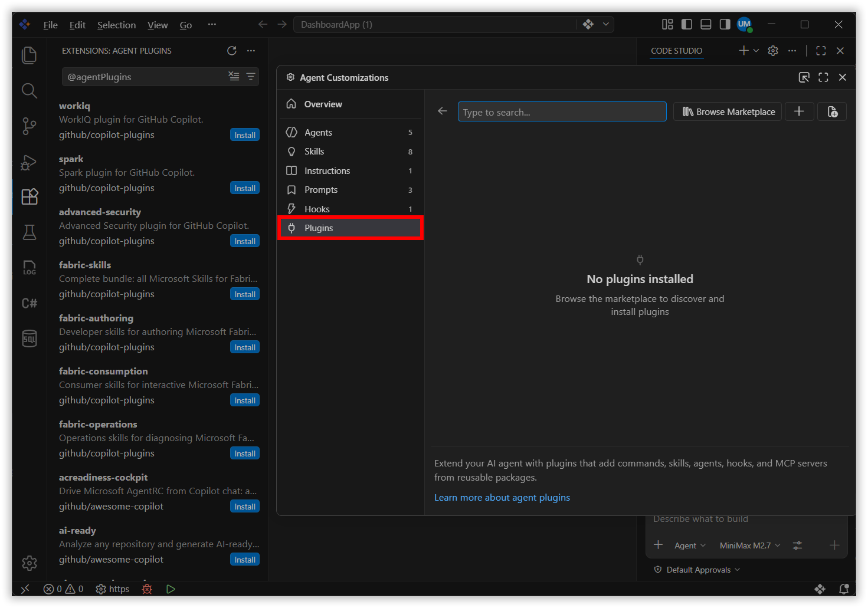This screenshot has height=608, width=868.
Task: Open the Search view in activity bar
Action: point(29,90)
